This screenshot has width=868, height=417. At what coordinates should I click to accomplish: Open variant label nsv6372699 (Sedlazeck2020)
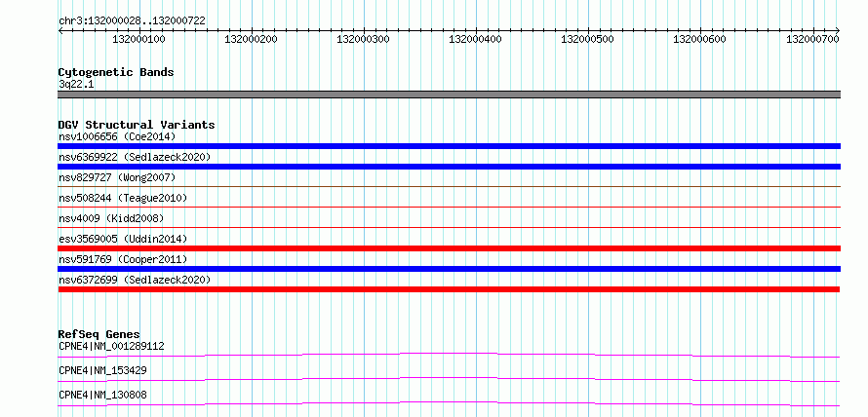(135, 280)
